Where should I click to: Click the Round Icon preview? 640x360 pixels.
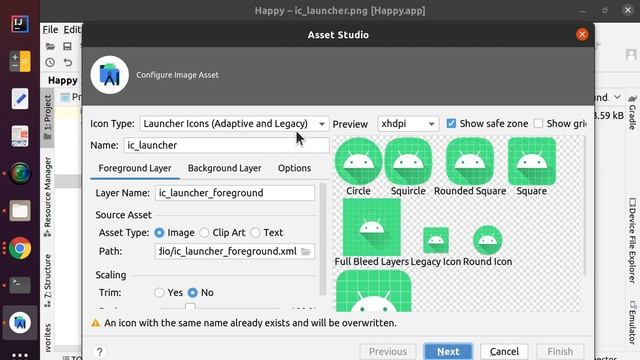487,240
